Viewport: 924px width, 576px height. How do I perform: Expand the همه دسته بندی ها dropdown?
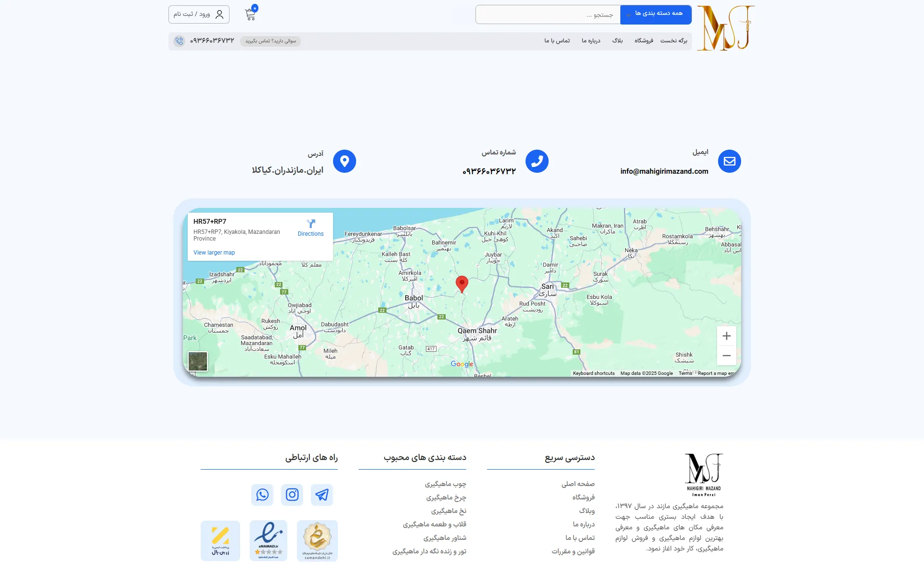[656, 14]
